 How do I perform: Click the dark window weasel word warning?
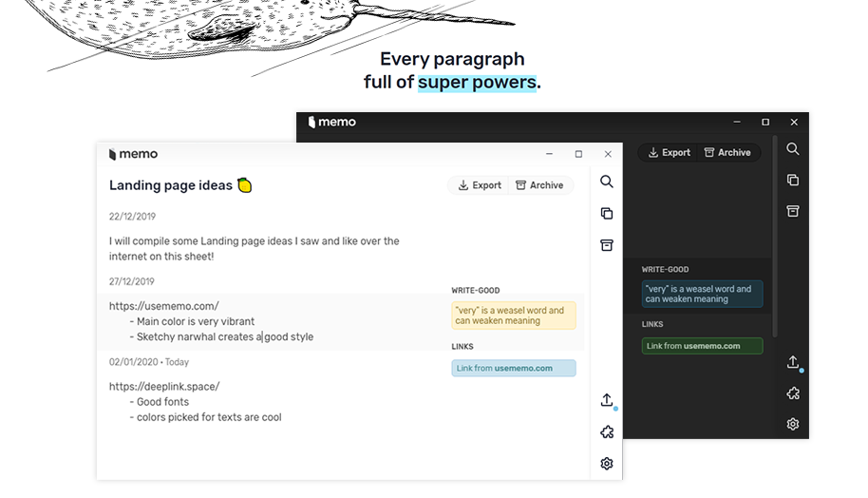point(702,294)
